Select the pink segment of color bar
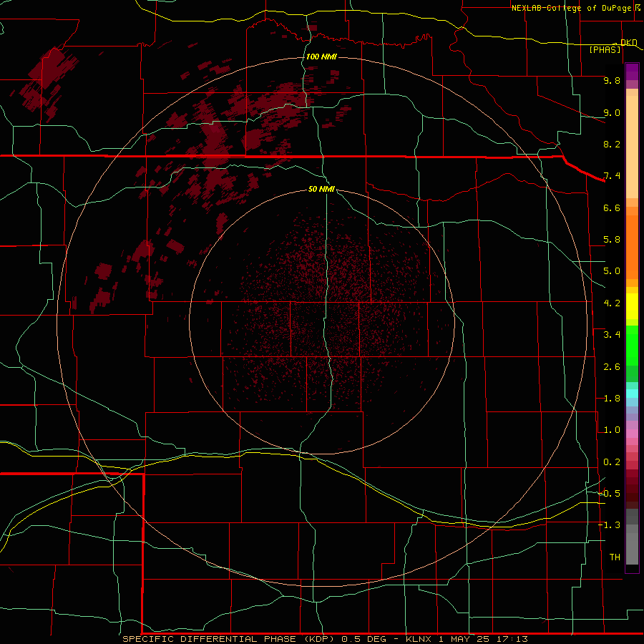The image size is (644, 644). [x=632, y=434]
